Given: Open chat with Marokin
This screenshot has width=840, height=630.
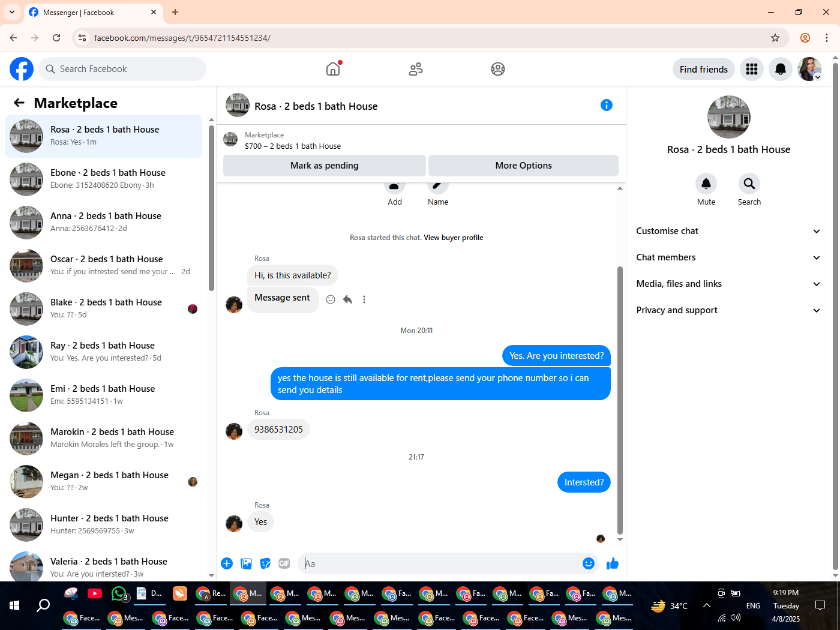Looking at the screenshot, I should click(x=103, y=438).
